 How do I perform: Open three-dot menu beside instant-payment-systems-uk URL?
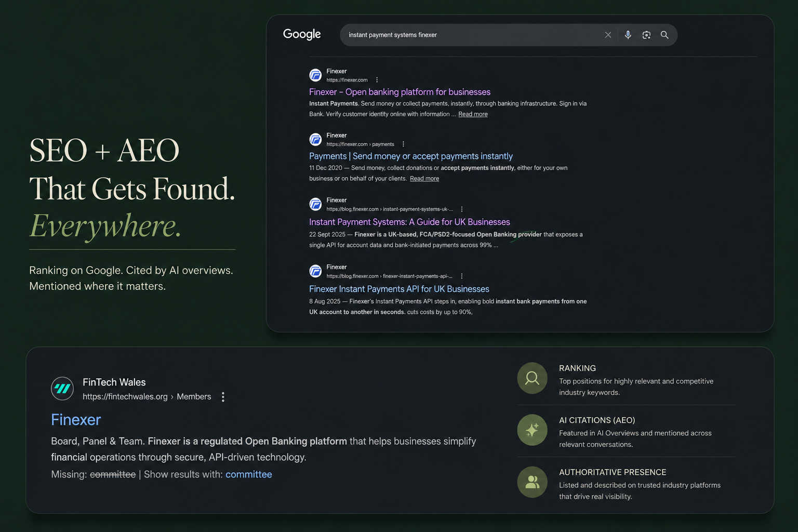(462, 209)
